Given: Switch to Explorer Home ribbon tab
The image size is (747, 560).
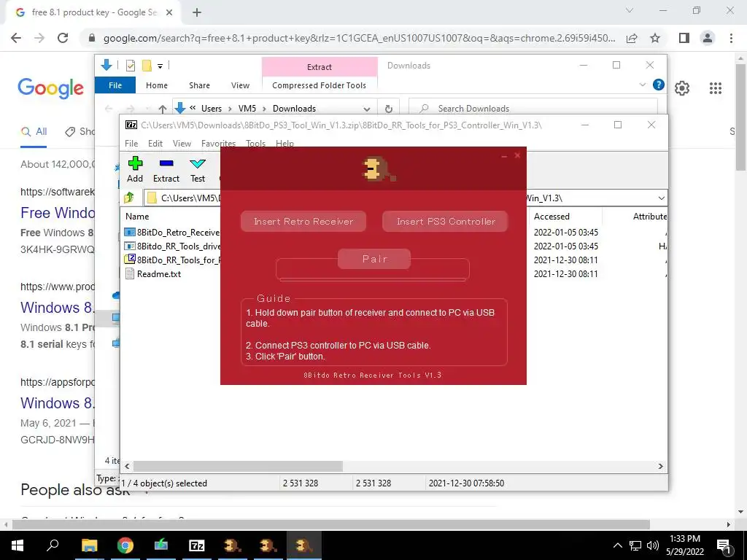Looking at the screenshot, I should click(157, 85).
